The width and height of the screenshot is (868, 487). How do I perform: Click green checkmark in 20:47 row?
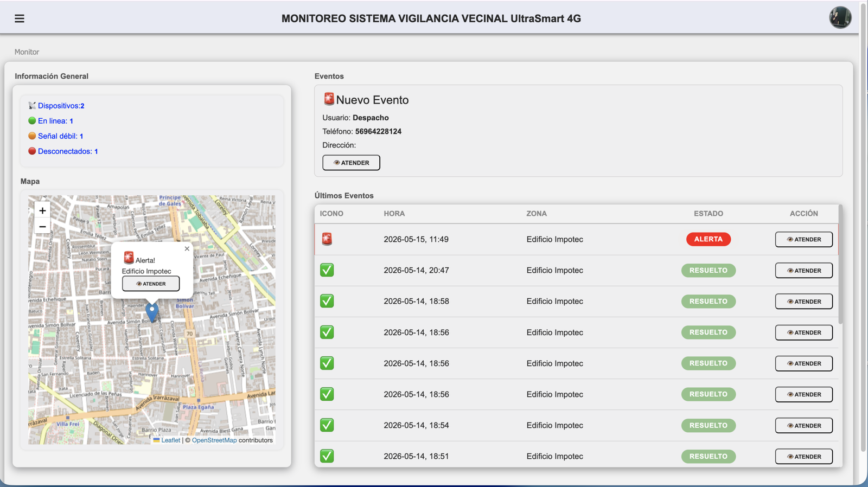(327, 270)
